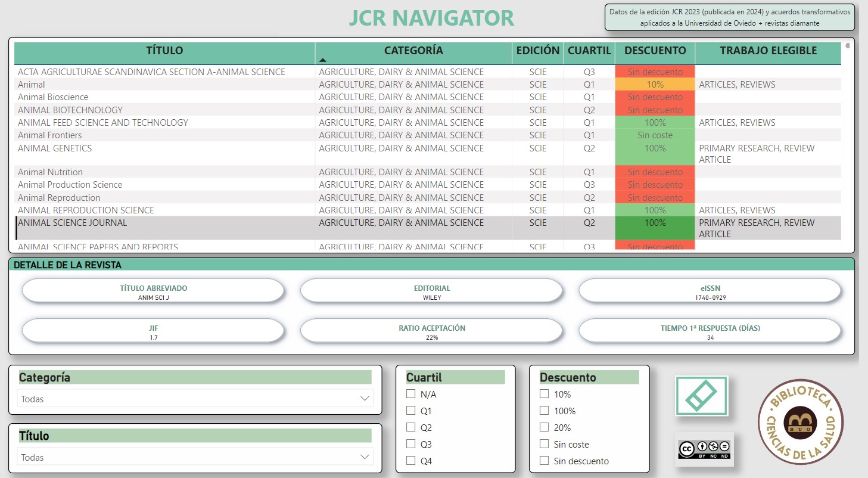
Task: Sort table by TÍTULO column header
Action: coord(164,51)
